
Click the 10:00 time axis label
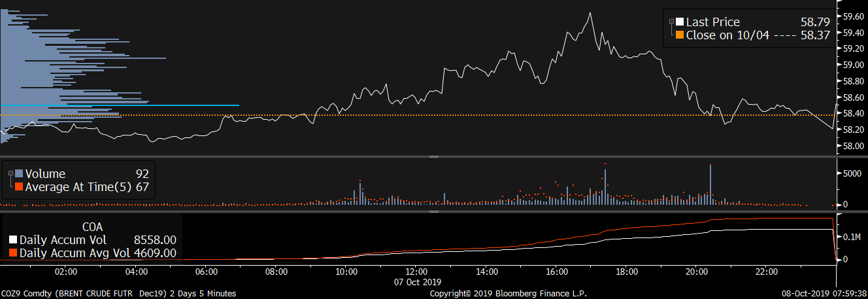tap(346, 271)
